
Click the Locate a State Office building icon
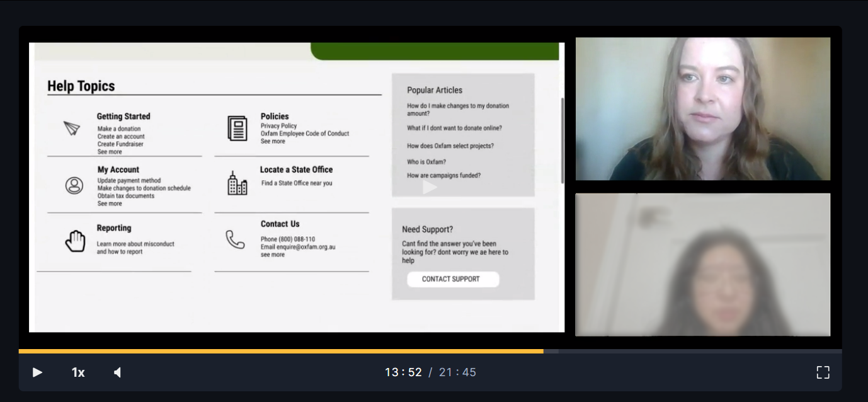click(237, 183)
